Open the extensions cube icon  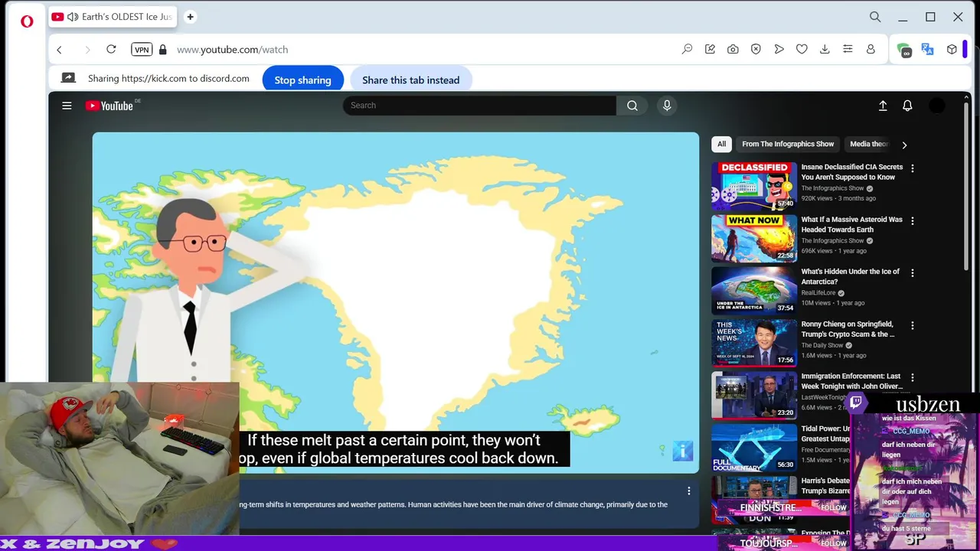[x=952, y=49]
